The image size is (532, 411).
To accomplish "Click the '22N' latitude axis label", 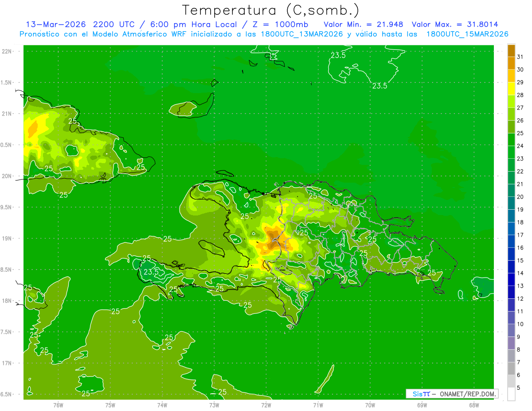I will pyautogui.click(x=7, y=51).
